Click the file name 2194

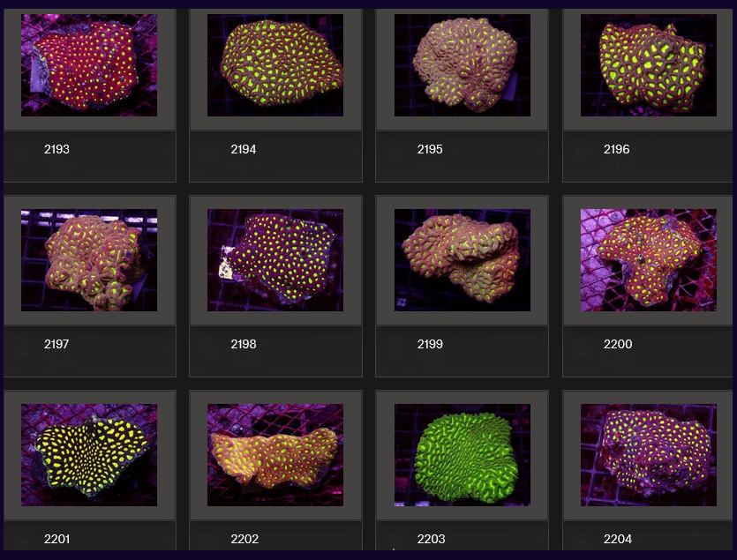point(243,149)
